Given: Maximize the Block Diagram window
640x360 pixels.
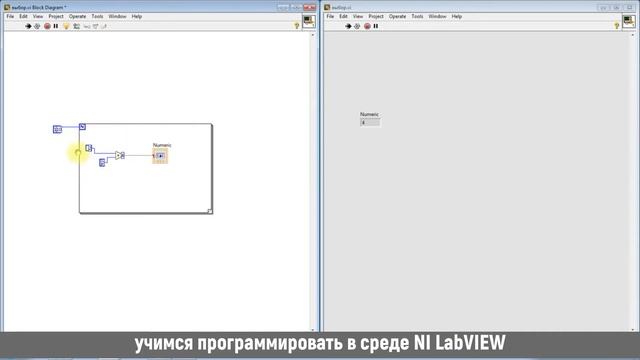Looking at the screenshot, I should pos(297,7).
